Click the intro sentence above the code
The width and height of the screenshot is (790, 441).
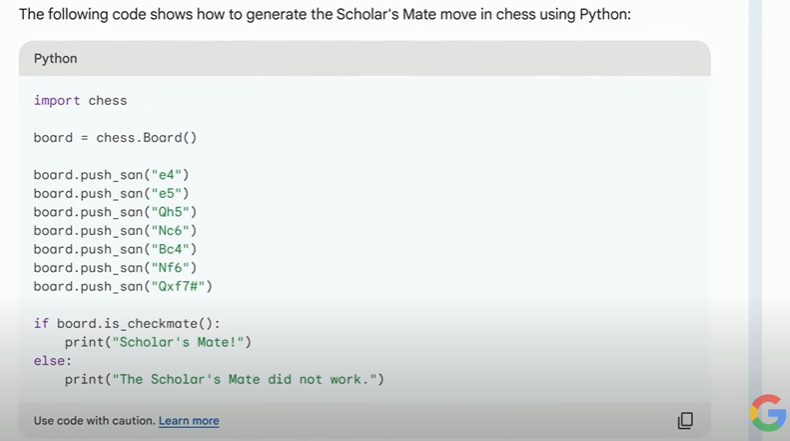click(x=325, y=14)
